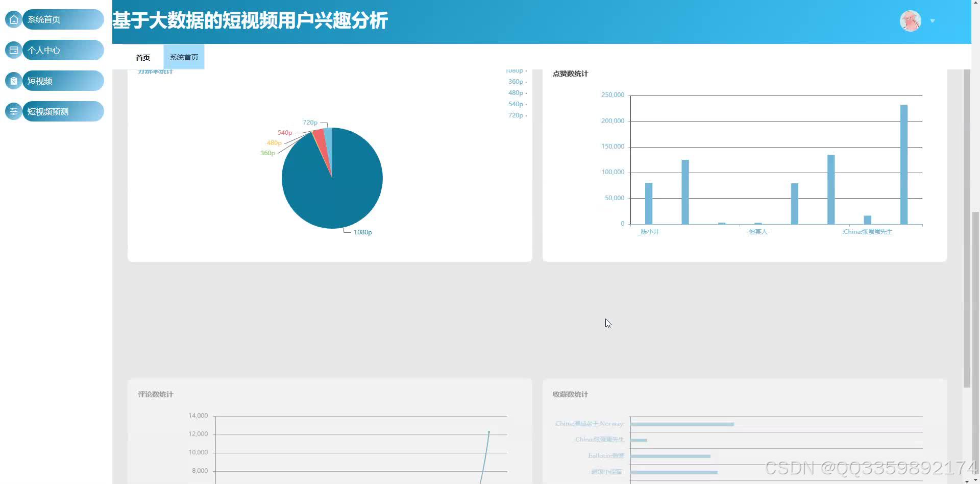Image resolution: width=980 pixels, height=484 pixels.
Task: Toggle the 360p legend entry
Action: point(517,82)
